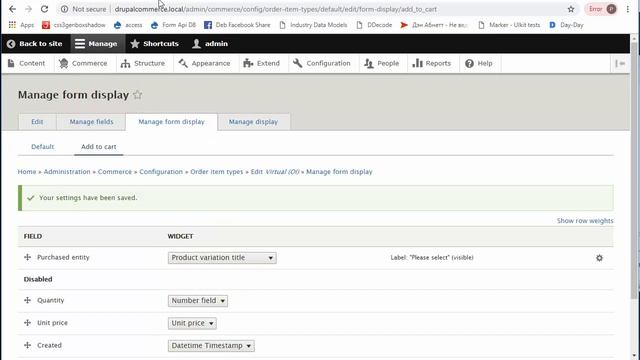Open the Structure admin menu
The image size is (640, 360).
point(143,63)
